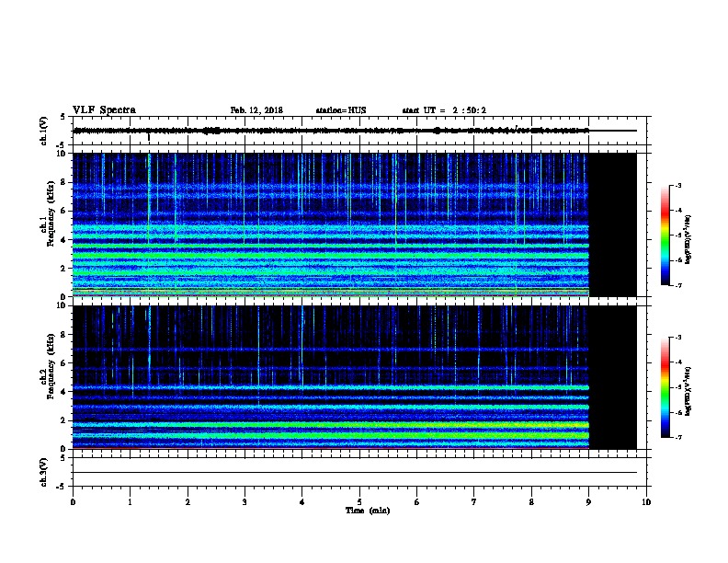Viewport: 728px width, 563px height.
Task: Click the black no-data region of ch.2 spectrogram
Action: pos(613,377)
